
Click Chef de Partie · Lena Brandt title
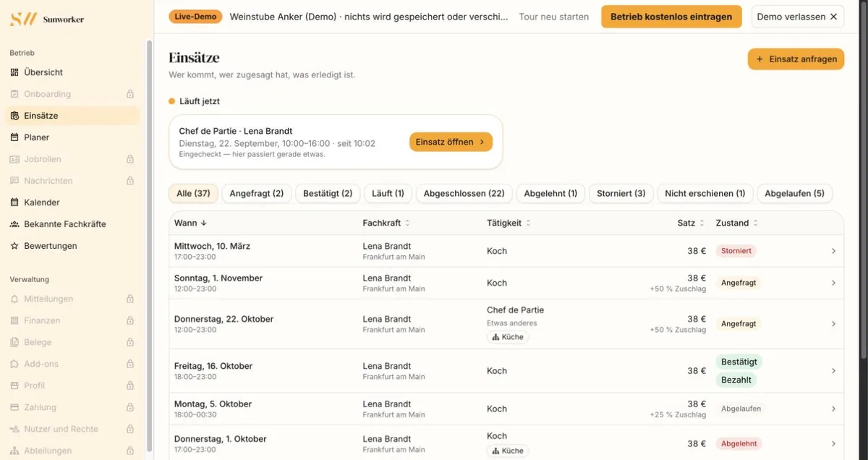pos(236,131)
